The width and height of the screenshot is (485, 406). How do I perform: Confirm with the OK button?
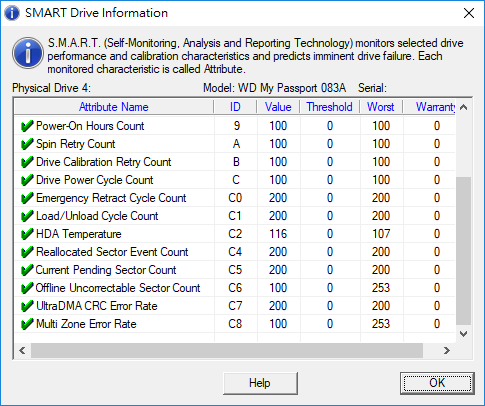437,383
